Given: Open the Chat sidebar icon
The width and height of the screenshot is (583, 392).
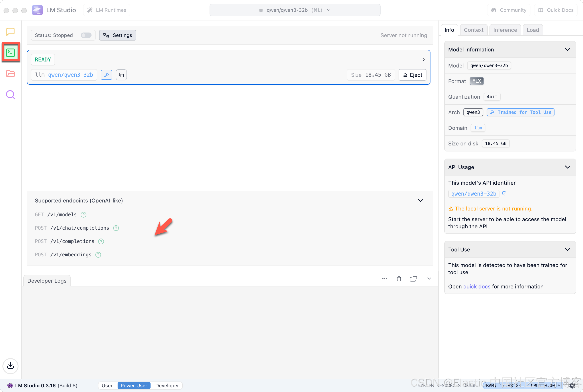Looking at the screenshot, I should pos(10,31).
